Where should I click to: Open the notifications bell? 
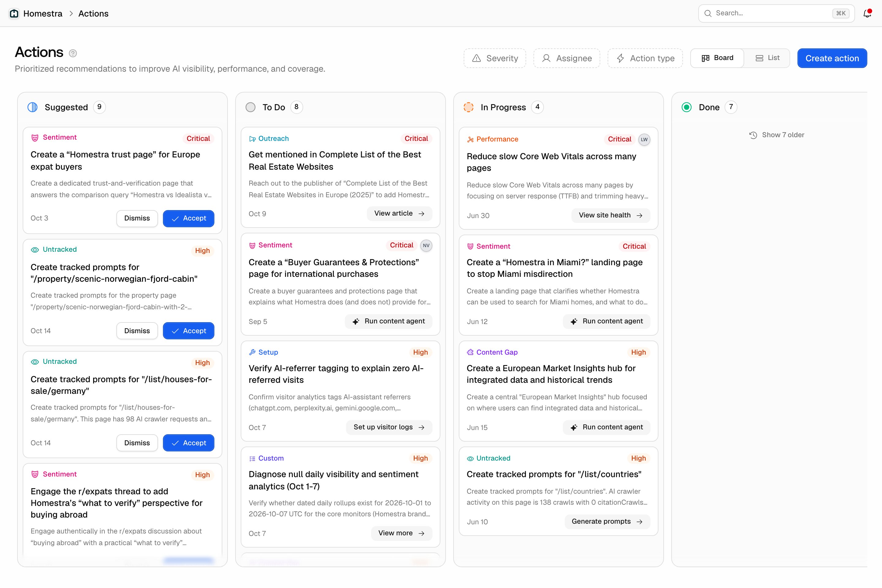click(867, 13)
